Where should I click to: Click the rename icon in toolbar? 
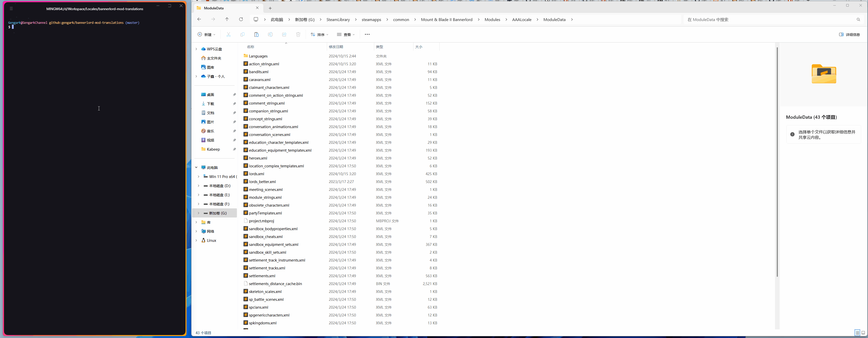tap(270, 34)
